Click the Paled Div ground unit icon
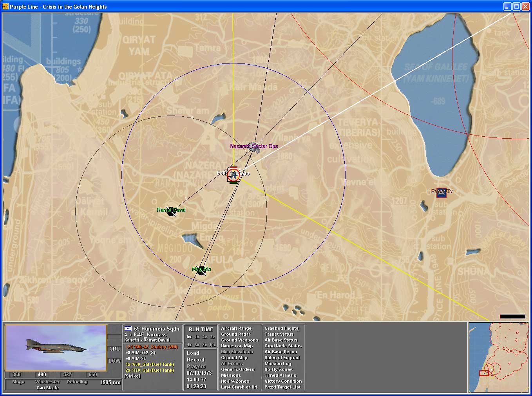The width and height of the screenshot is (532, 396). click(x=442, y=192)
